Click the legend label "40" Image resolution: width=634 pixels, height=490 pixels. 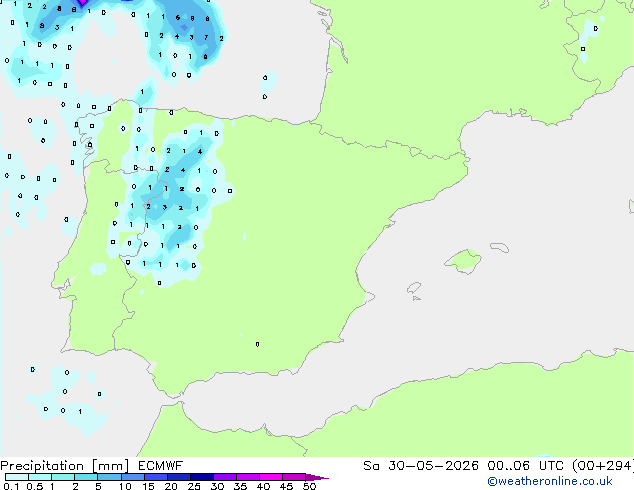pyautogui.click(x=263, y=486)
